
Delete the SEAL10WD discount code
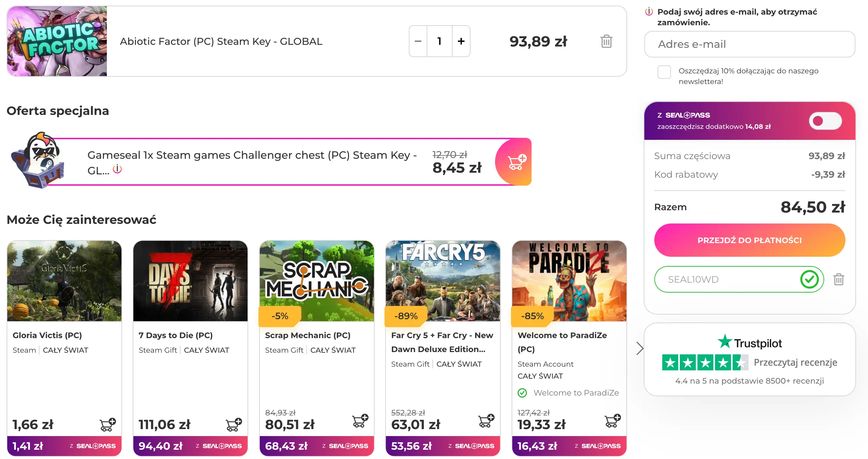click(838, 279)
